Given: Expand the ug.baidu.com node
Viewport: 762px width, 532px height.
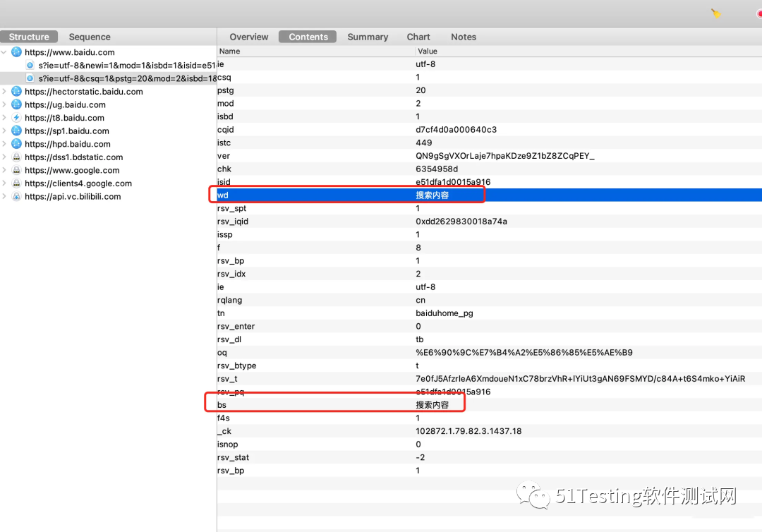Looking at the screenshot, I should (x=4, y=104).
